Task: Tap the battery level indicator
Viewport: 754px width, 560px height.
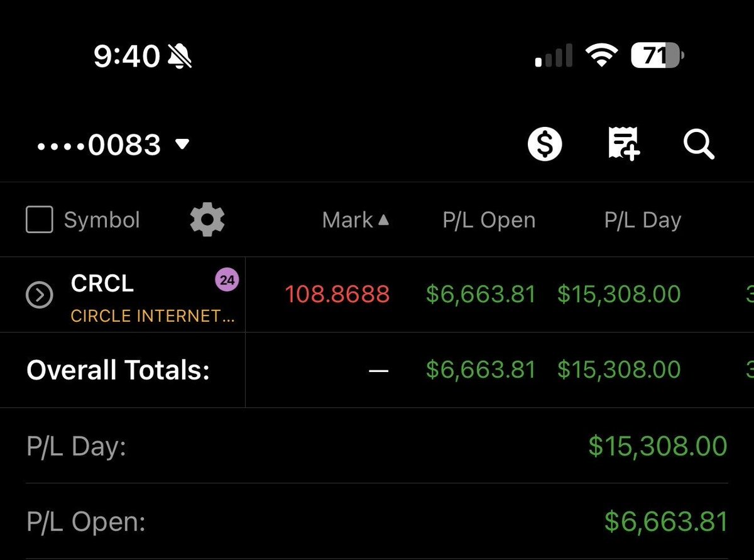Action: pos(657,57)
